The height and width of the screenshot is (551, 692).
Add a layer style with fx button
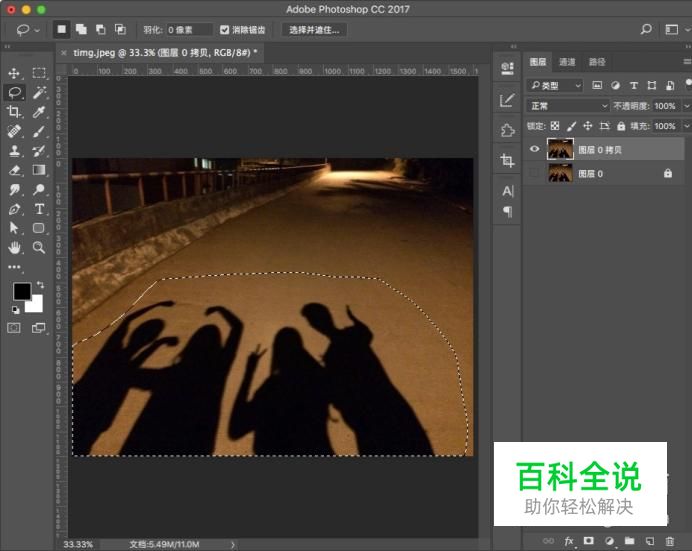[569, 541]
